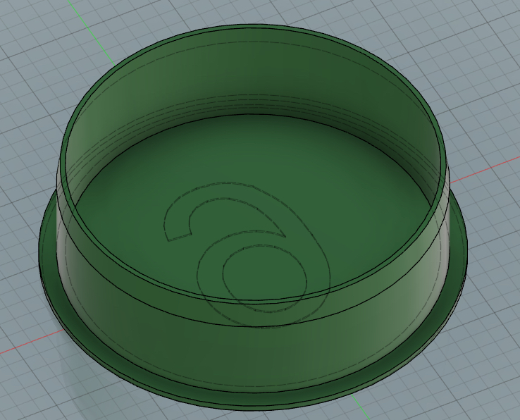Image resolution: width=520 pixels, height=420 pixels.
Task: Click the green axis line below the model
Action: click(361, 407)
